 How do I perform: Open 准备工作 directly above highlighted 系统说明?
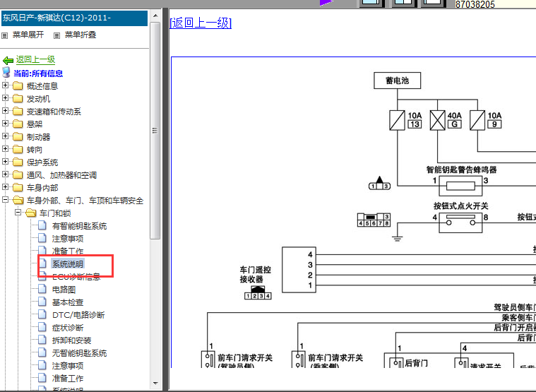tap(68, 251)
